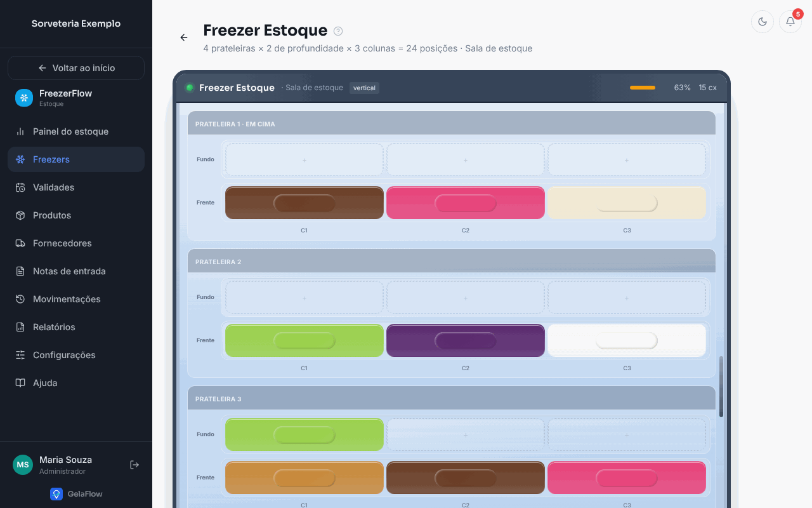Click the 15 cx count label
The height and width of the screenshot is (508, 812).
[x=708, y=88]
